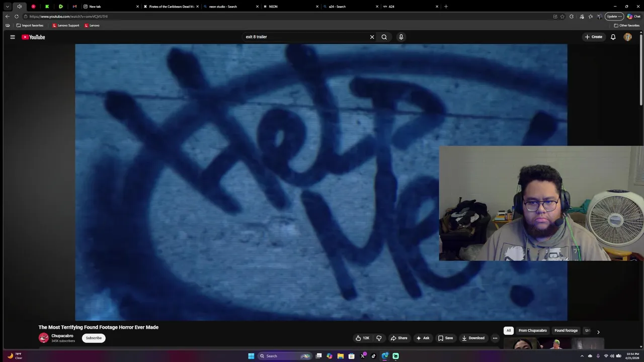Viewport: 644px width, 362px height.
Task: Share the video
Action: point(399,338)
